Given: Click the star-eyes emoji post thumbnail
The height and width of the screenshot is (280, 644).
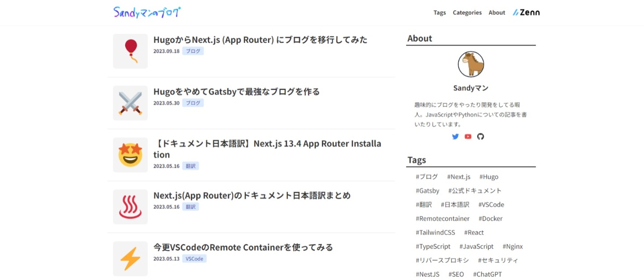Looking at the screenshot, I should 131,155.
